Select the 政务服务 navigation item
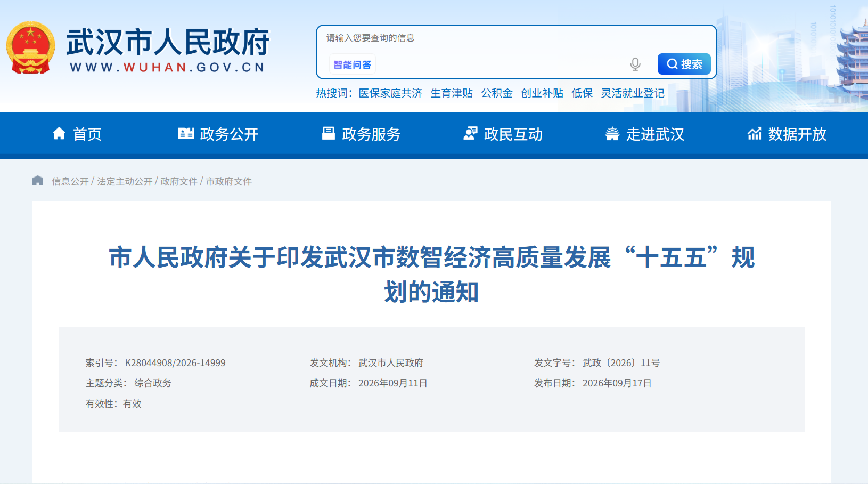Image resolution: width=868 pixels, height=484 pixels. tap(361, 134)
